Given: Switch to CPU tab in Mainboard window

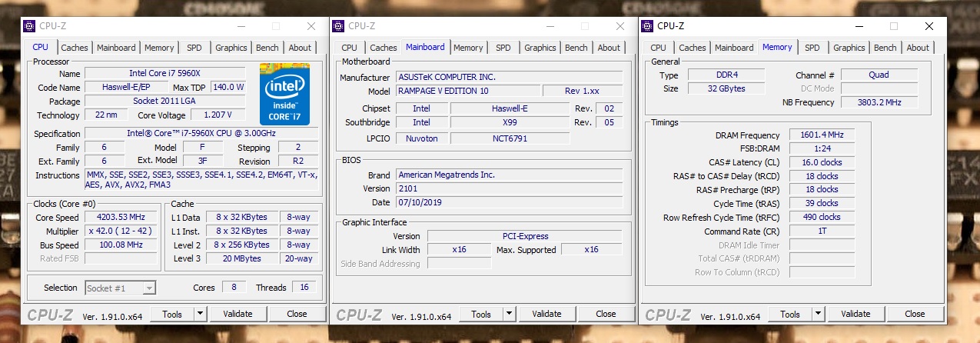Looking at the screenshot, I should point(349,48).
